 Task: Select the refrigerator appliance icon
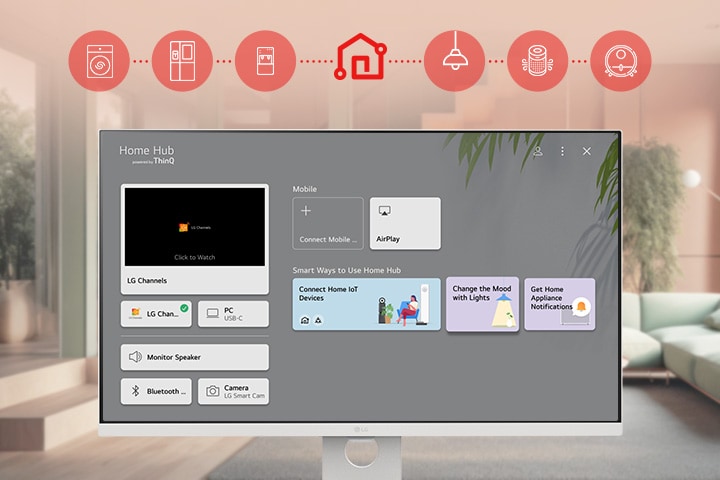coord(182,60)
